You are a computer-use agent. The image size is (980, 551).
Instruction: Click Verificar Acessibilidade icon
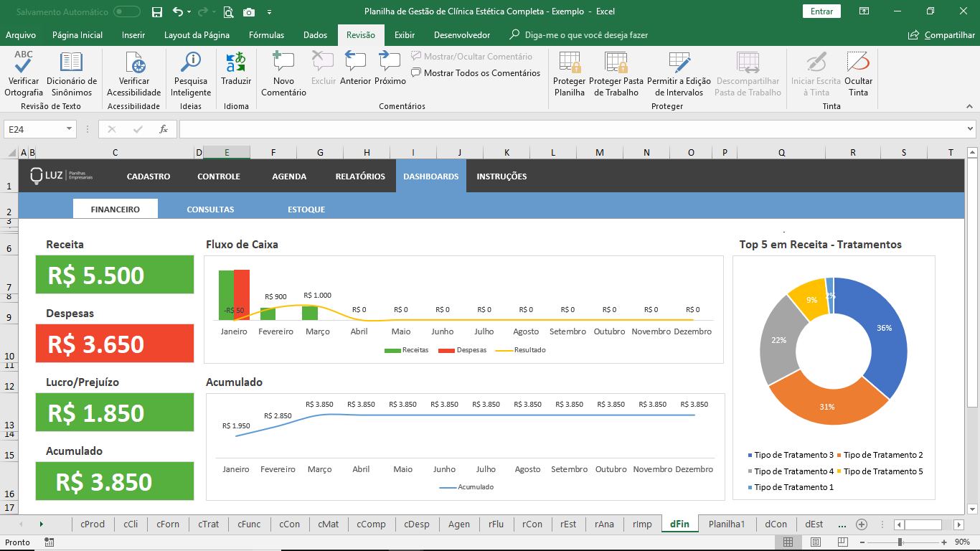[x=134, y=74]
